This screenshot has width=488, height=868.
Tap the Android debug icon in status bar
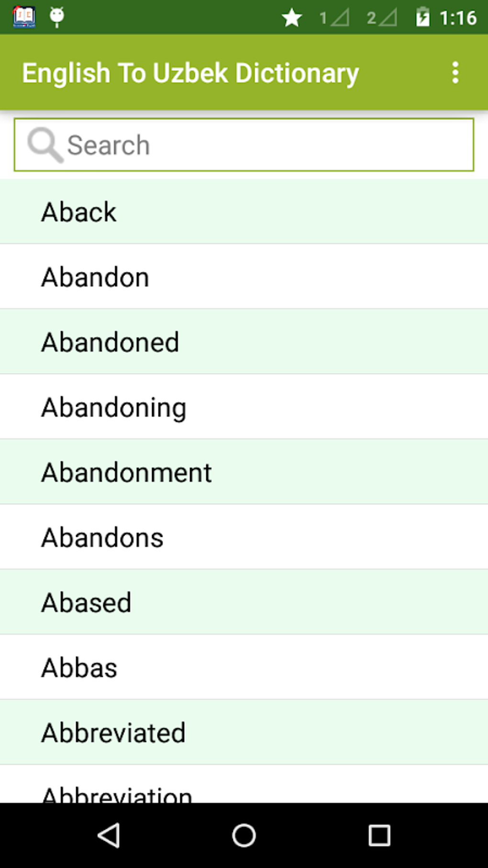point(56,17)
